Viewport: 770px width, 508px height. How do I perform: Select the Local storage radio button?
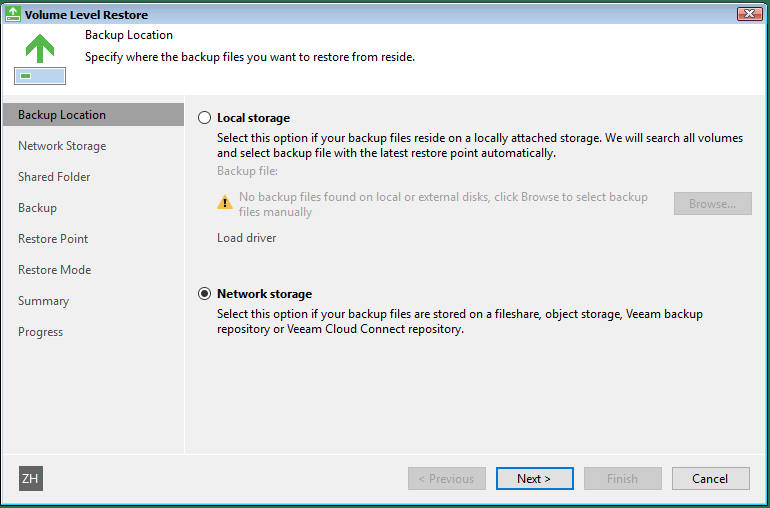[x=204, y=118]
